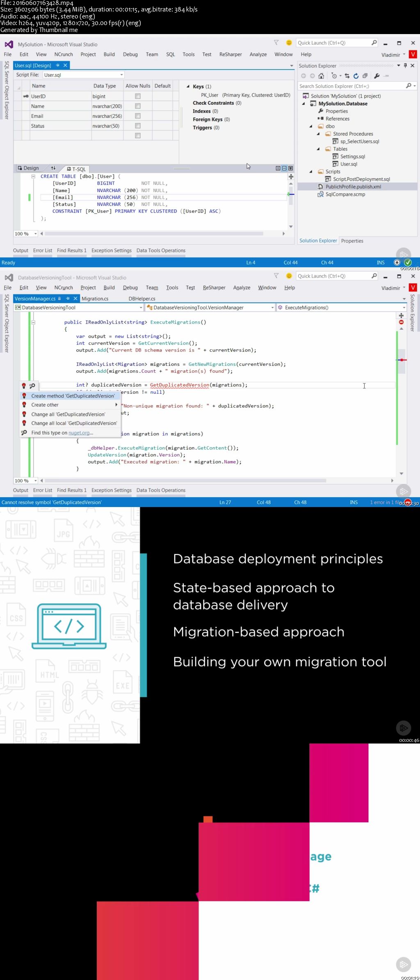Click Refresh icon in Solution Explorer
420x980 pixels.
356,76
